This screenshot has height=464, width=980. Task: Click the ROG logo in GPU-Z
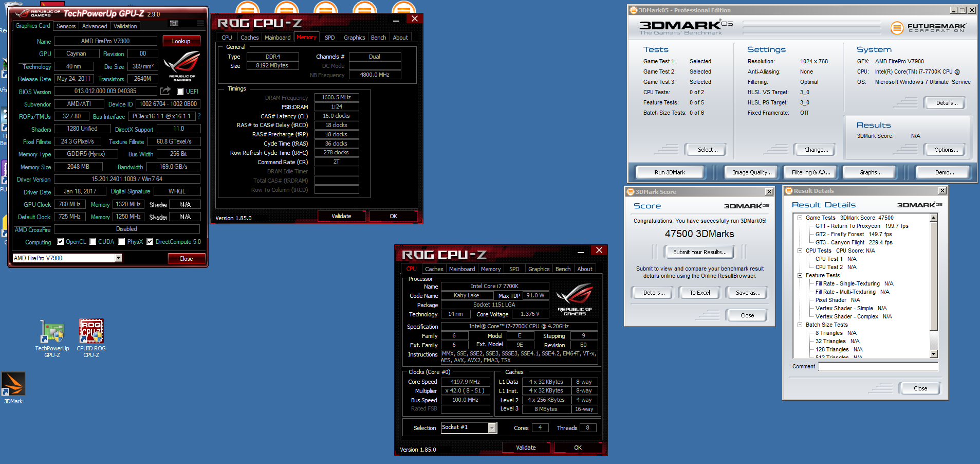(182, 66)
